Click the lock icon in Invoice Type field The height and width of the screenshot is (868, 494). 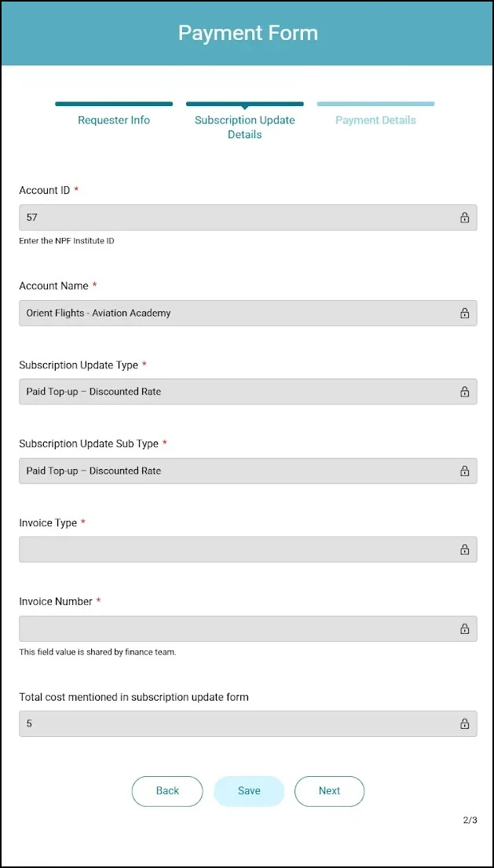(464, 550)
